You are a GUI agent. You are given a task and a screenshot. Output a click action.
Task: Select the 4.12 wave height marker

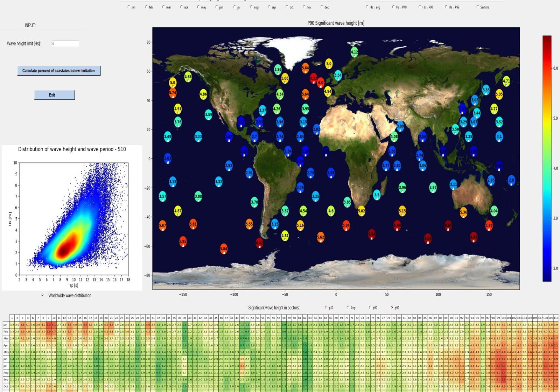[354, 52]
